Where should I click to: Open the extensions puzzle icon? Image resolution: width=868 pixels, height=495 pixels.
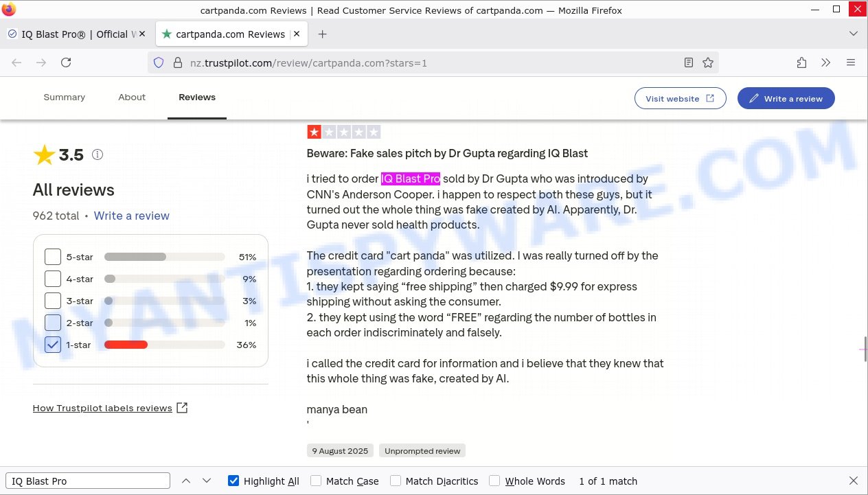[801, 62]
